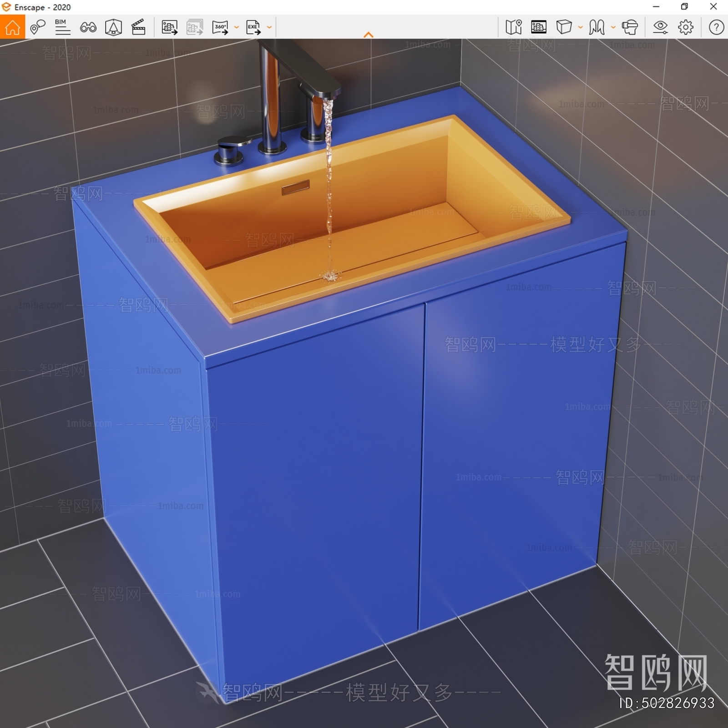This screenshot has height=728, width=728.
Task: Expand the navigation mode dropdown arrow
Action: (x=613, y=27)
